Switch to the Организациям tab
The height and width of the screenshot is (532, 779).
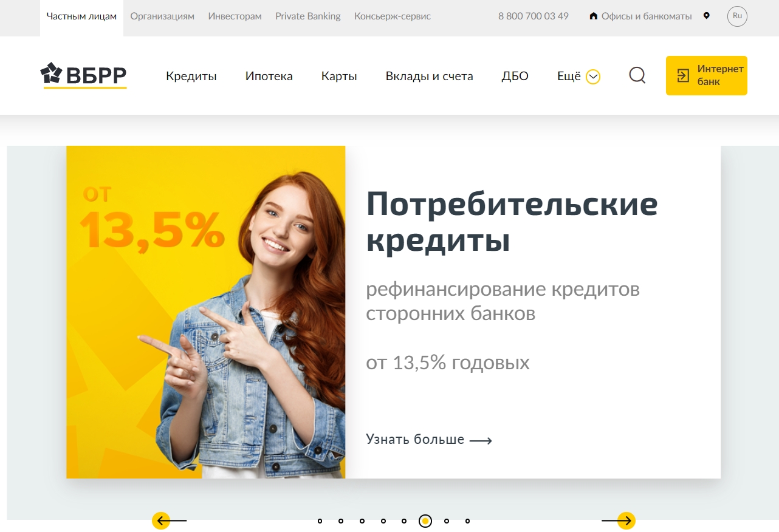coord(162,16)
